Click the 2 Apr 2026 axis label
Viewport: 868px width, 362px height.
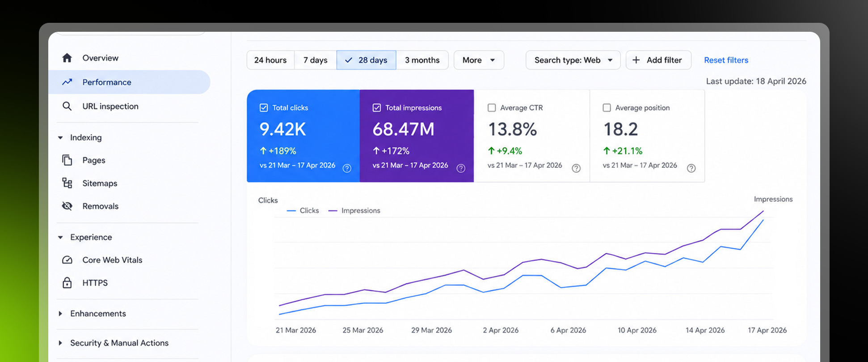[501, 330]
